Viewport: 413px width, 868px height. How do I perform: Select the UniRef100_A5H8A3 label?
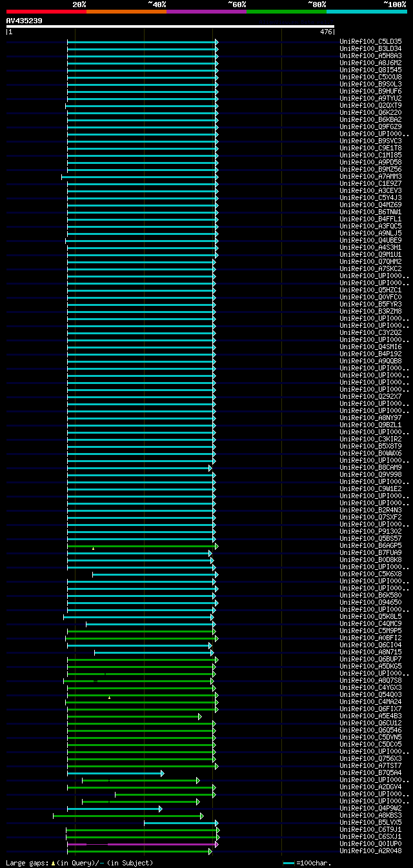tap(370, 56)
